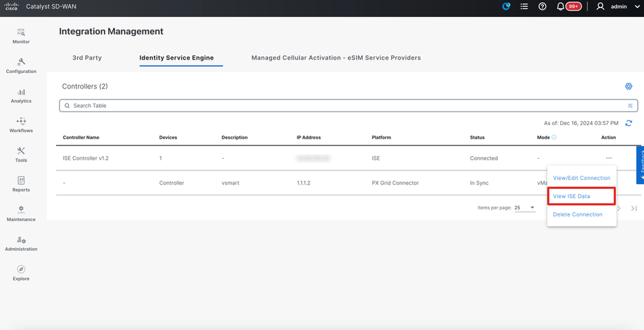
Task: Click the Connected status cell
Action: [x=484, y=158]
